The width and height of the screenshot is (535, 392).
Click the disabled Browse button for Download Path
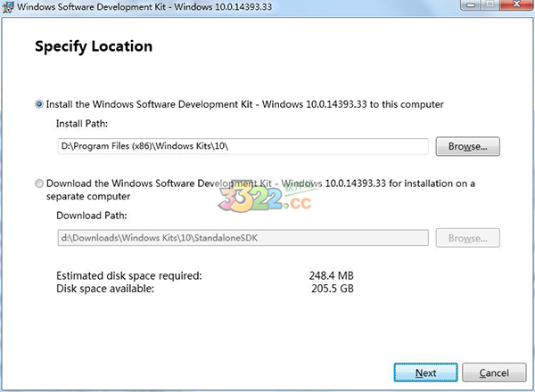tap(467, 238)
